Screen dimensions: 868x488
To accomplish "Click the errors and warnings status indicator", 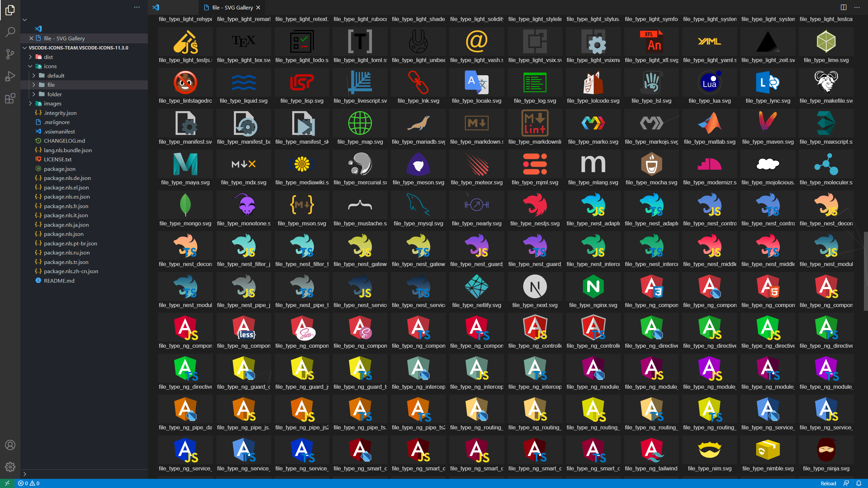I will tap(29, 483).
